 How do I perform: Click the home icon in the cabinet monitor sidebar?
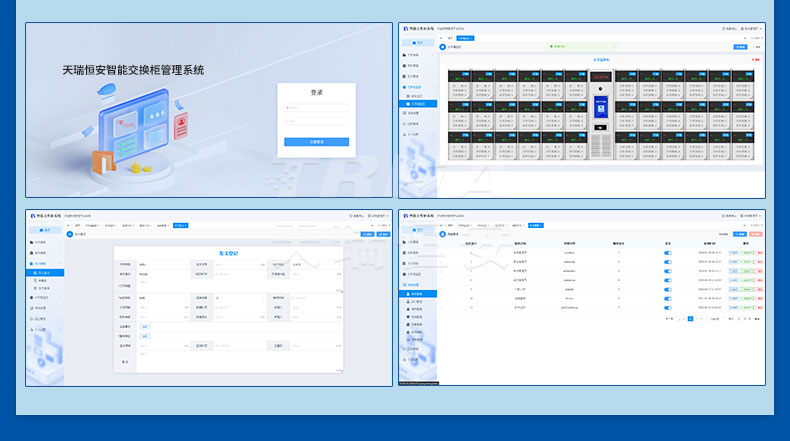(x=418, y=43)
